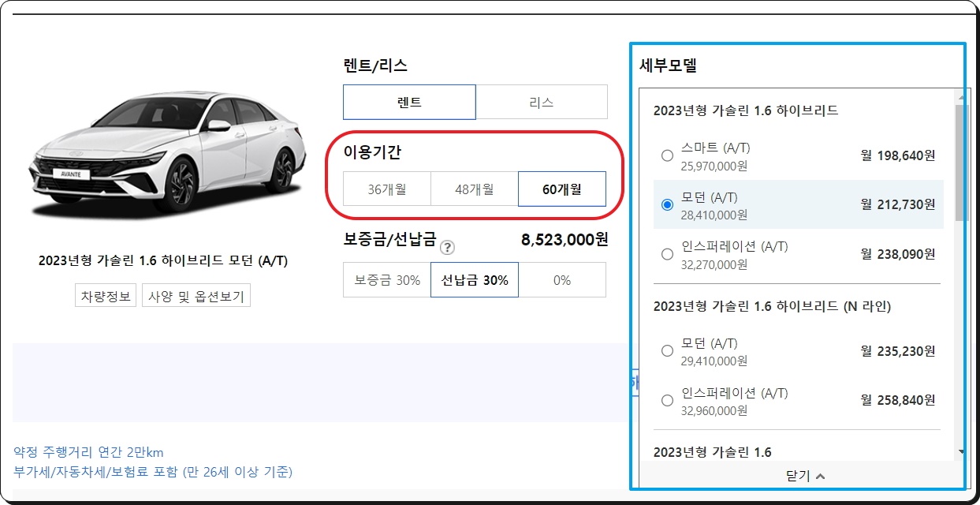Click the 8,523,000원 deposit amount

(x=565, y=240)
